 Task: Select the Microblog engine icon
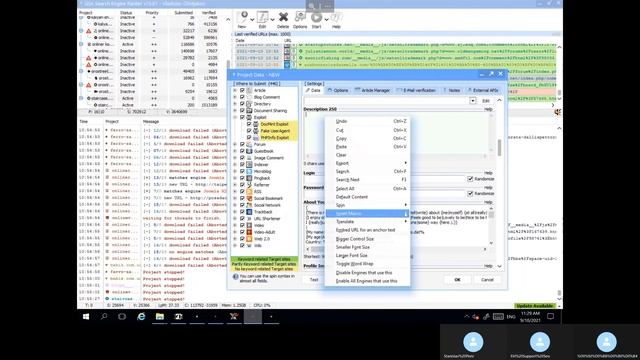click(x=249, y=171)
